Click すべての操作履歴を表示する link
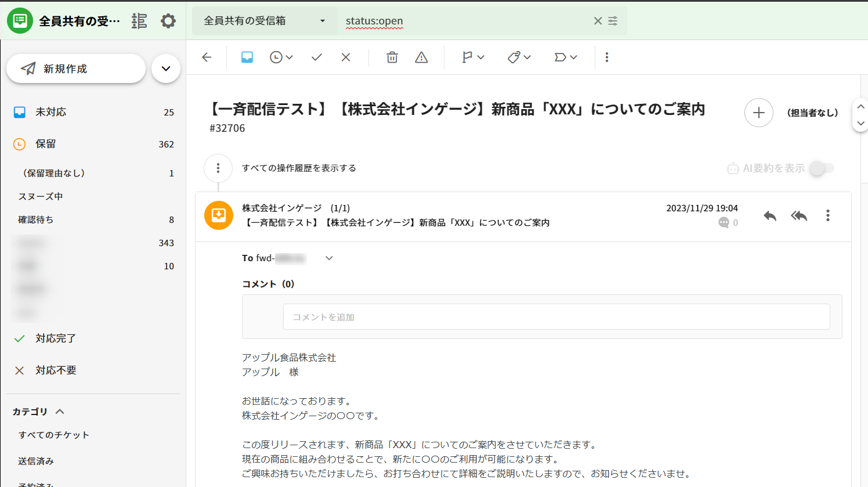Screen dimensions: 868x487 coord(299,168)
